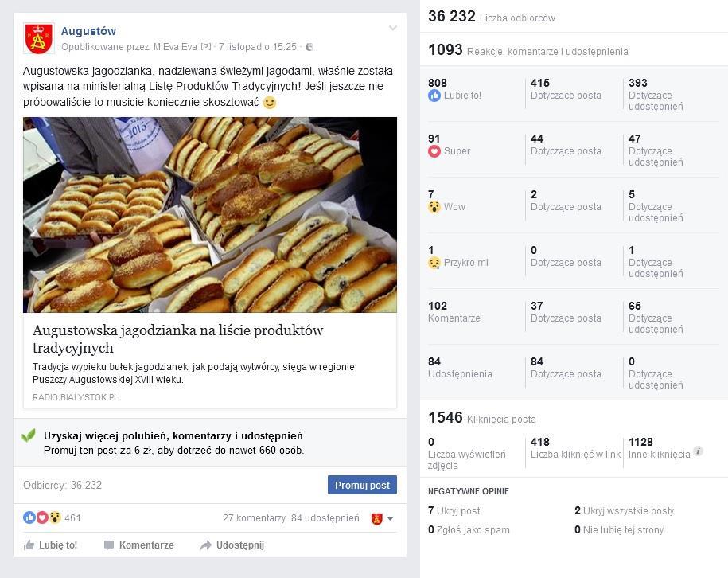
Task: Click the Przykro mi sad face icon
Action: (434, 263)
